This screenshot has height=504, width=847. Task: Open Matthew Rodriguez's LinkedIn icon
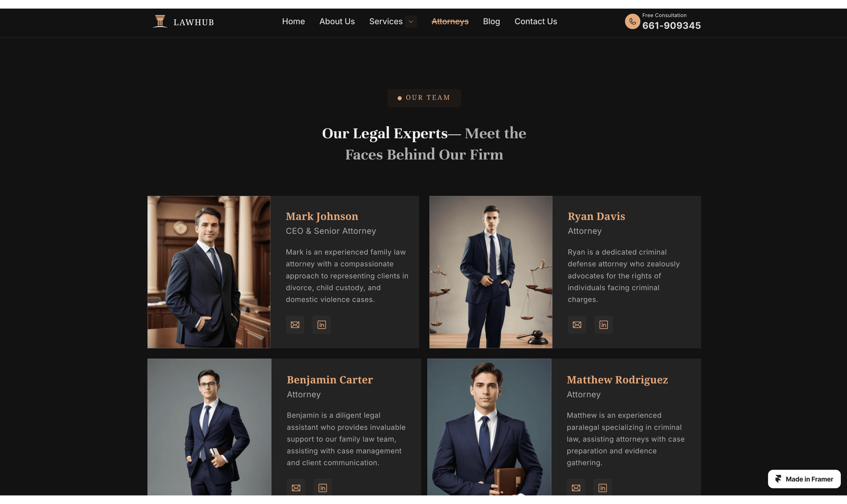click(603, 488)
